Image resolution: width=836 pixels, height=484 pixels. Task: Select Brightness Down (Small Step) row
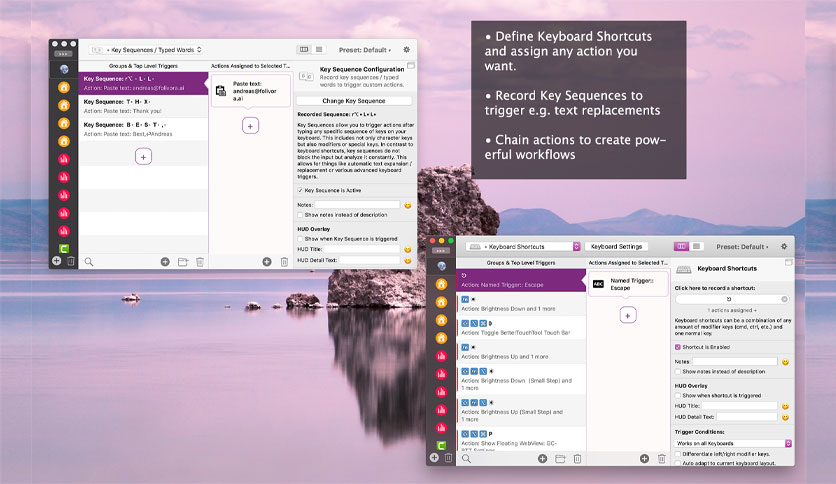coord(521,379)
